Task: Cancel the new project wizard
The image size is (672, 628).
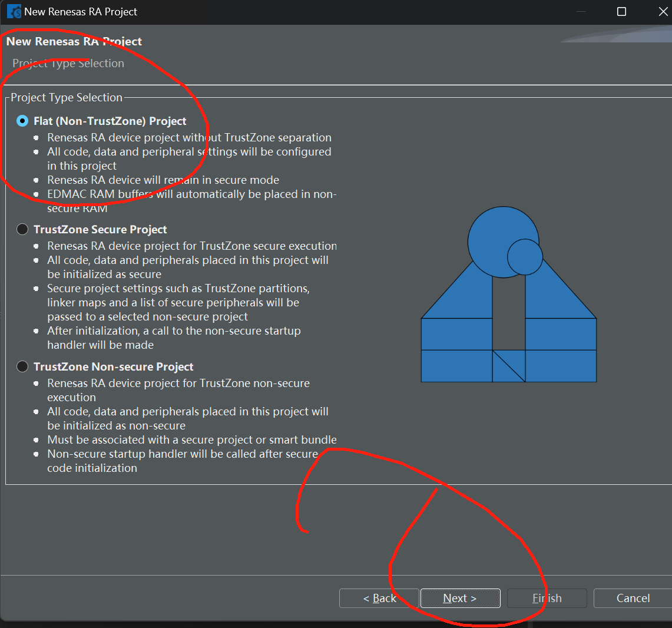Action: point(633,598)
